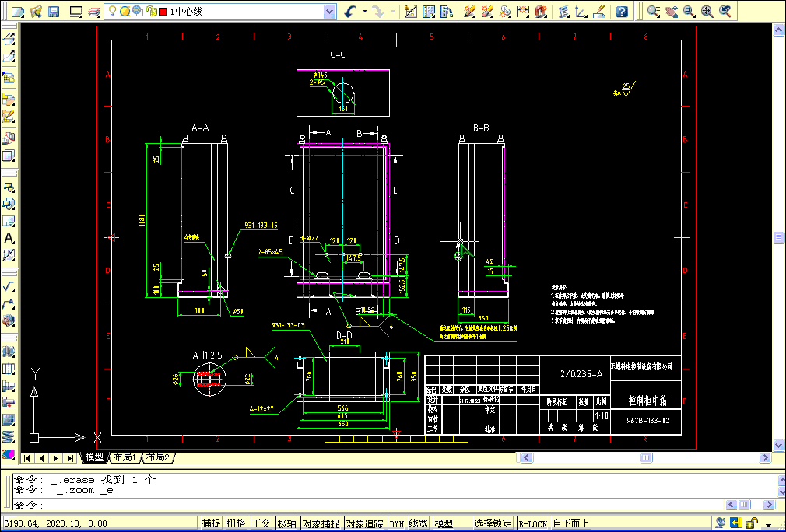
Task: Activate realtime zoom magnifier with plus-minus
Action: [x=653, y=12]
